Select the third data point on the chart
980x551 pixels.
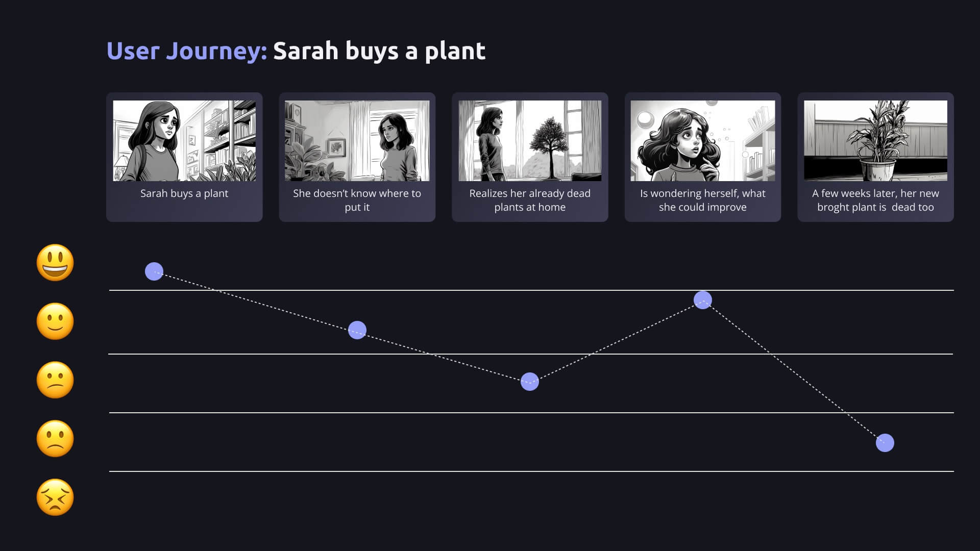coord(530,382)
